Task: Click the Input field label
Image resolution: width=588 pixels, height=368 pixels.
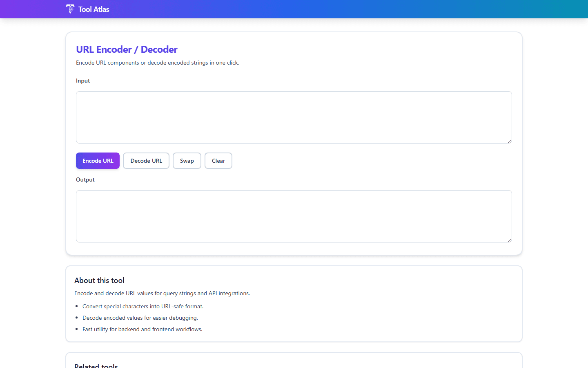Action: tap(83, 81)
